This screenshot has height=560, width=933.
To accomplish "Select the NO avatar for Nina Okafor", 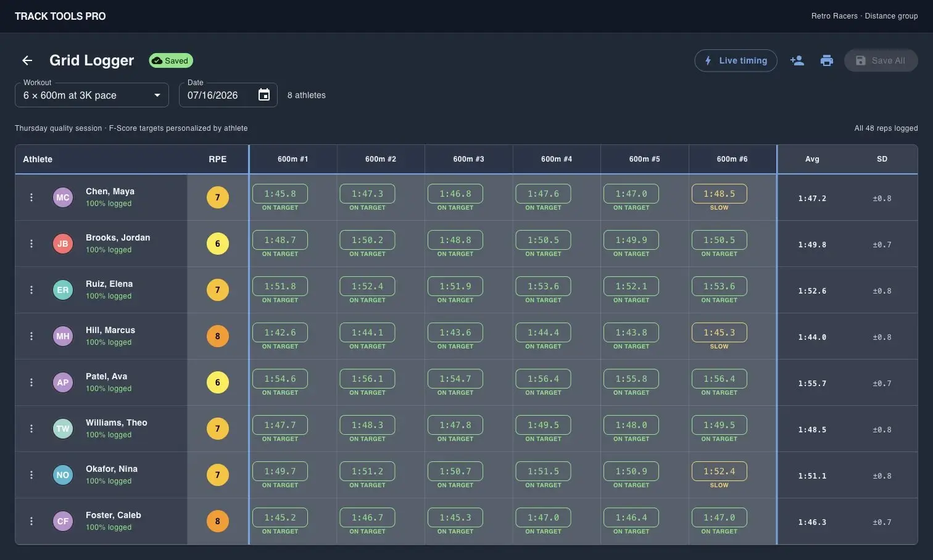I will [x=63, y=475].
